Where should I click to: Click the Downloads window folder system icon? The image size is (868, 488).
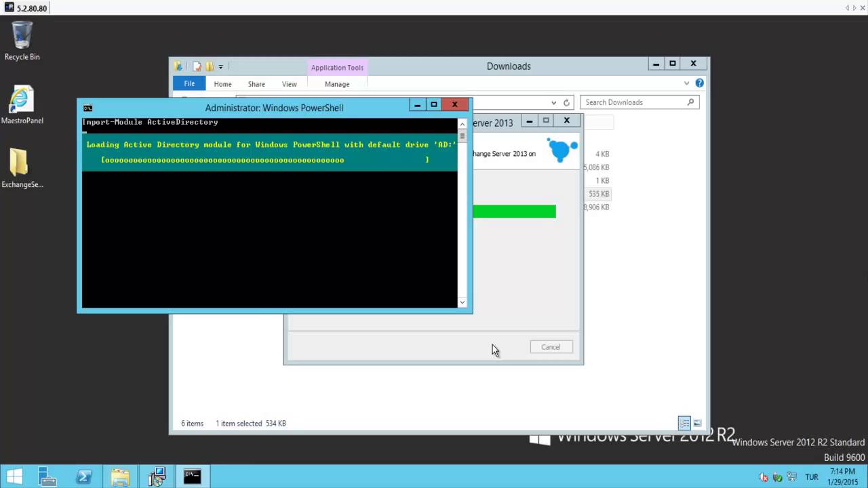click(178, 66)
